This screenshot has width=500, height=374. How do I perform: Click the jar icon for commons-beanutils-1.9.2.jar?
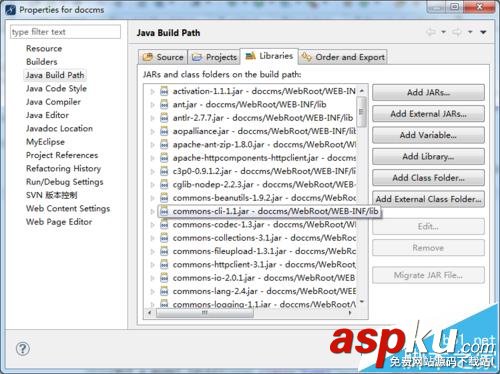pyautogui.click(x=164, y=198)
